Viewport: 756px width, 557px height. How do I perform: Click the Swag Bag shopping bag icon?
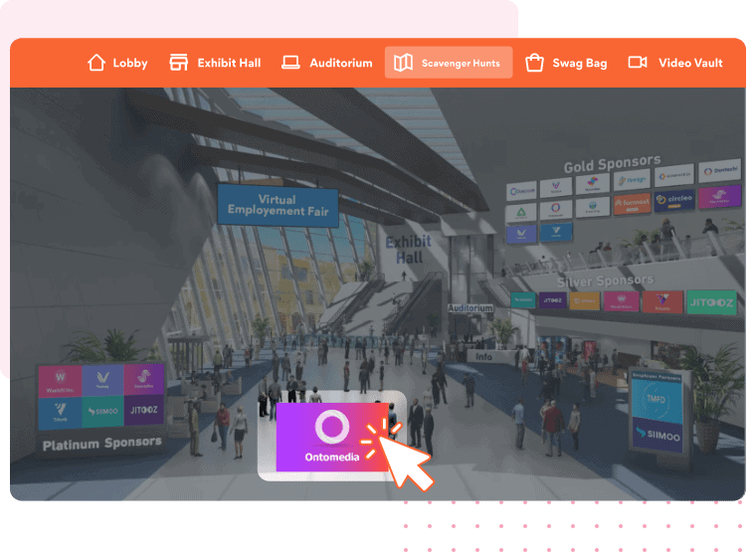[x=534, y=63]
